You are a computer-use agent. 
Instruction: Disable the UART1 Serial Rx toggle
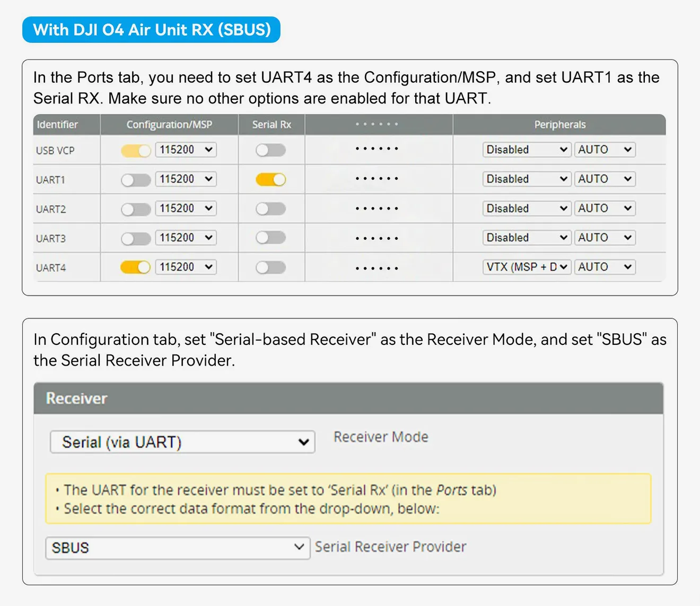tap(271, 179)
